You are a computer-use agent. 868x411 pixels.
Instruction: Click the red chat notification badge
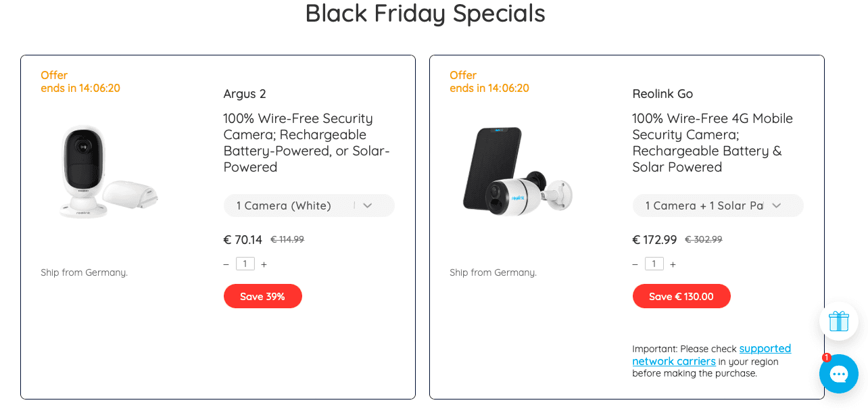tap(826, 358)
